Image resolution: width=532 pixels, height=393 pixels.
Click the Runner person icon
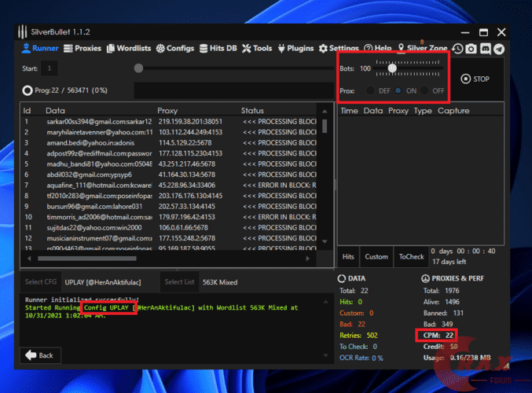pyautogui.click(x=26, y=48)
